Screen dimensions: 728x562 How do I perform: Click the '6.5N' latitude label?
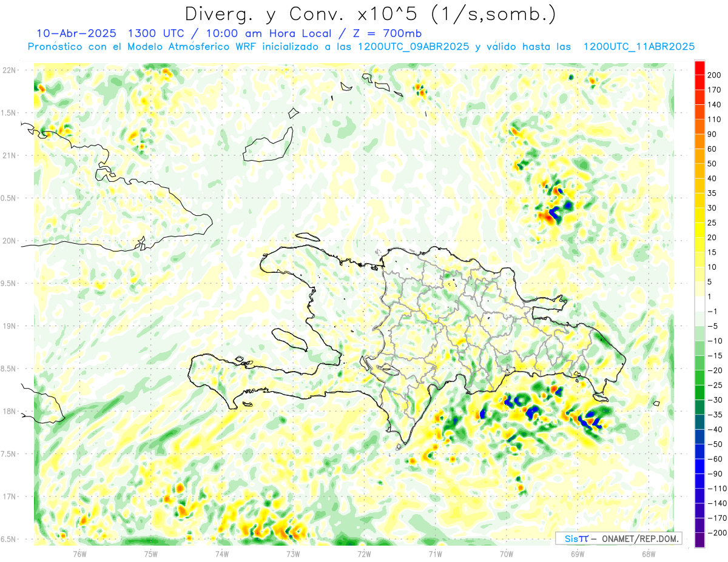coord(8,540)
